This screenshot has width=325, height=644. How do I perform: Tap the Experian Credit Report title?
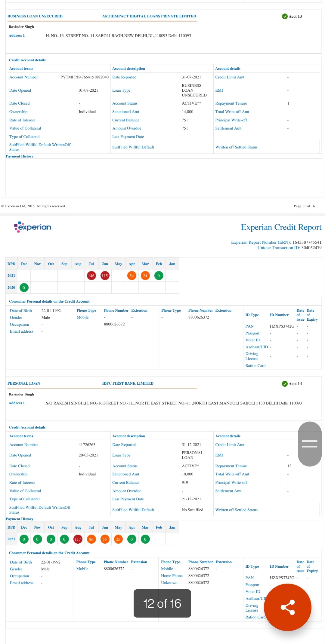click(x=281, y=227)
